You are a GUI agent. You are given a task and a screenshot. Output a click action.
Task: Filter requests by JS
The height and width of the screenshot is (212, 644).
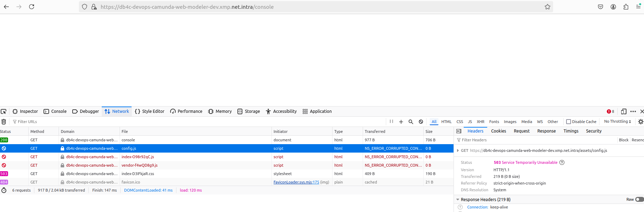pos(470,122)
